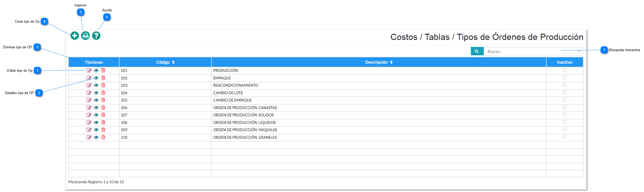Screen dimensions: 644x192
Task: Toggle Inactivo checkbox for row 106
Action: coord(564,107)
